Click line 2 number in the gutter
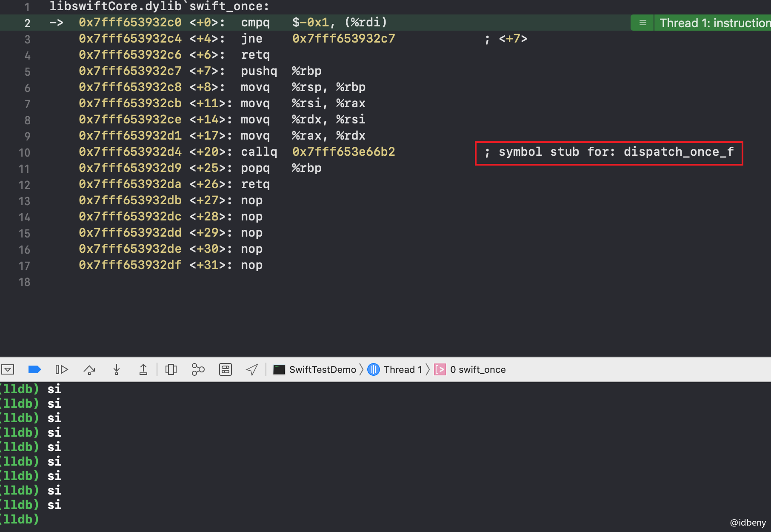Viewport: 771px width, 532px height. (x=27, y=23)
